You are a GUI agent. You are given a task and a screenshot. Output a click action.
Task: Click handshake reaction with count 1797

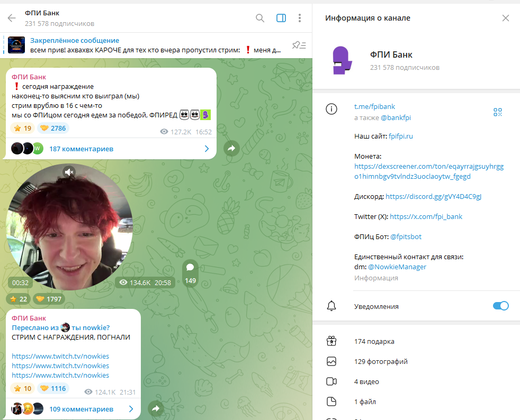tap(49, 299)
